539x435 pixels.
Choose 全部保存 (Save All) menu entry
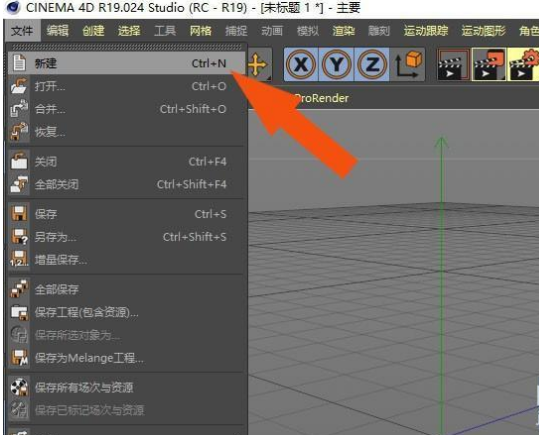point(126,290)
